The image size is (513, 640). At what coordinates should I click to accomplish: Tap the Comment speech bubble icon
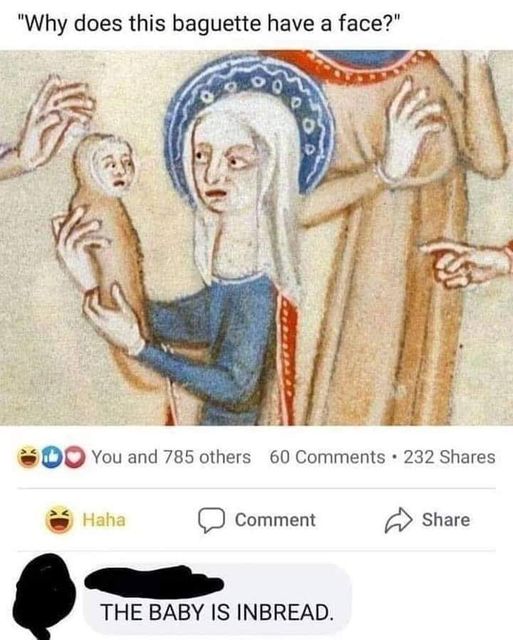(x=211, y=520)
